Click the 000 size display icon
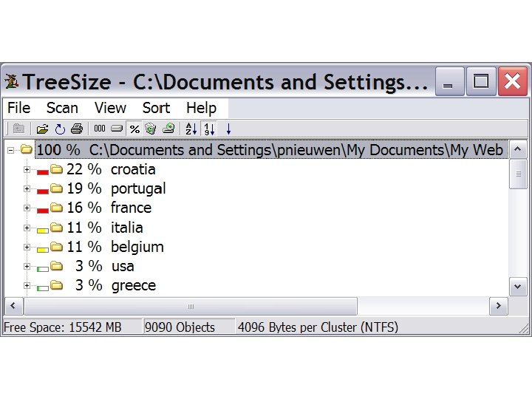 (100, 129)
